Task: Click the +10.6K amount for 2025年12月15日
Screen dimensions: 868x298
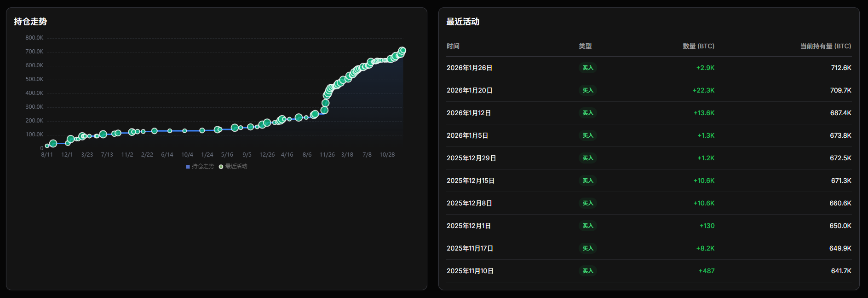Action: (x=704, y=181)
